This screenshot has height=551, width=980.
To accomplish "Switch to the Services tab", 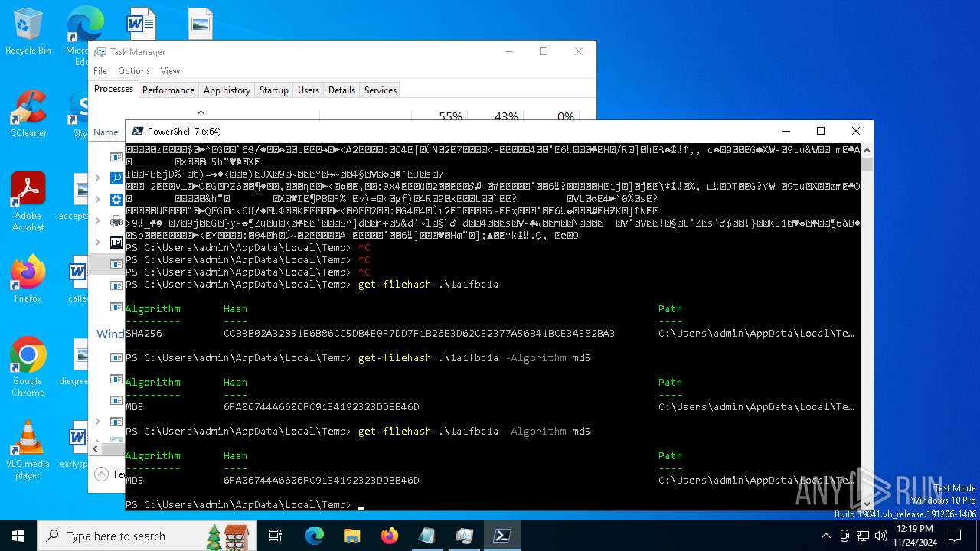I will 381,90.
